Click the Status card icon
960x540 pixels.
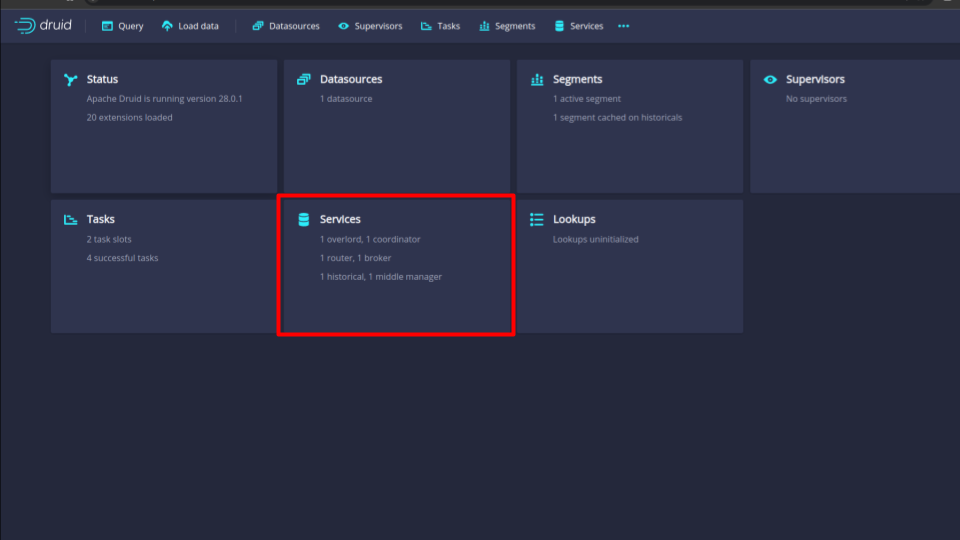(70, 80)
